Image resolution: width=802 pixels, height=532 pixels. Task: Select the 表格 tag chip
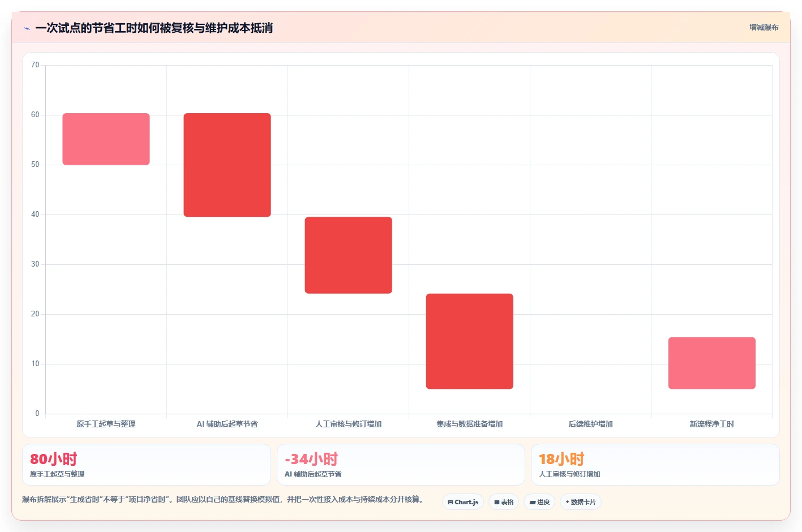504,502
